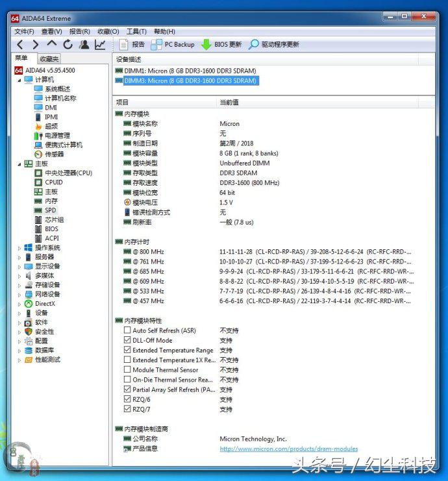Open the 帮助(H) menu
Image resolution: width=448 pixels, height=481 pixels.
[164, 32]
